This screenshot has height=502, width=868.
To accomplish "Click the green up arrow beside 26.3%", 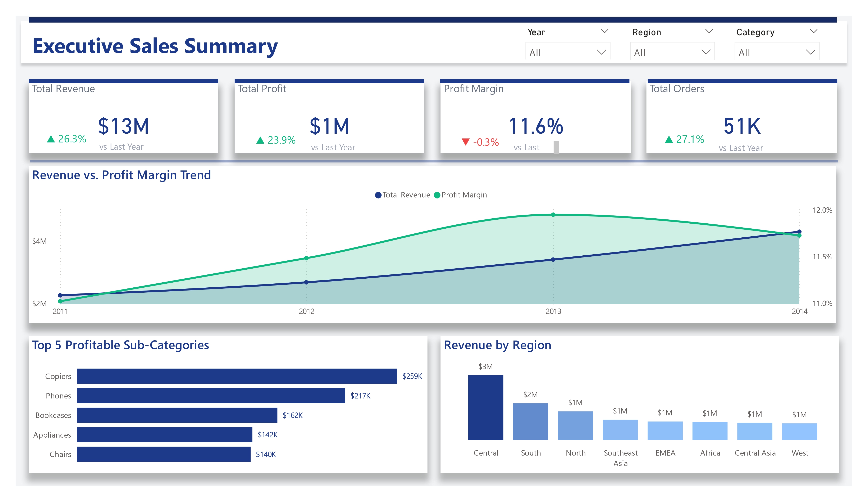I will (x=51, y=139).
